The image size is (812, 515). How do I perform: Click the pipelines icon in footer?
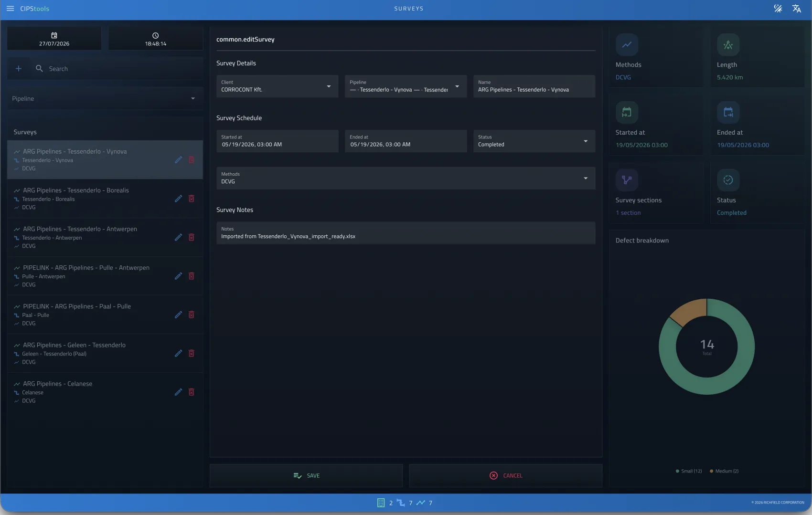pos(401,503)
